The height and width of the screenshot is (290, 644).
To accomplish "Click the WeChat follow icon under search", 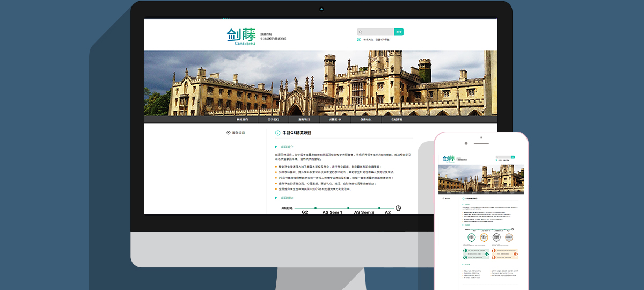I will tap(359, 40).
